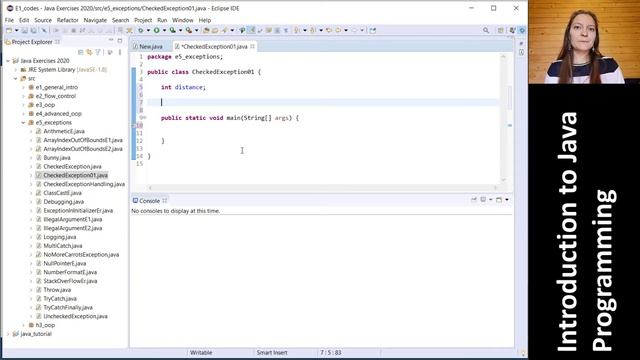640x360 pixels.
Task: Open the File menu
Action: [9, 20]
